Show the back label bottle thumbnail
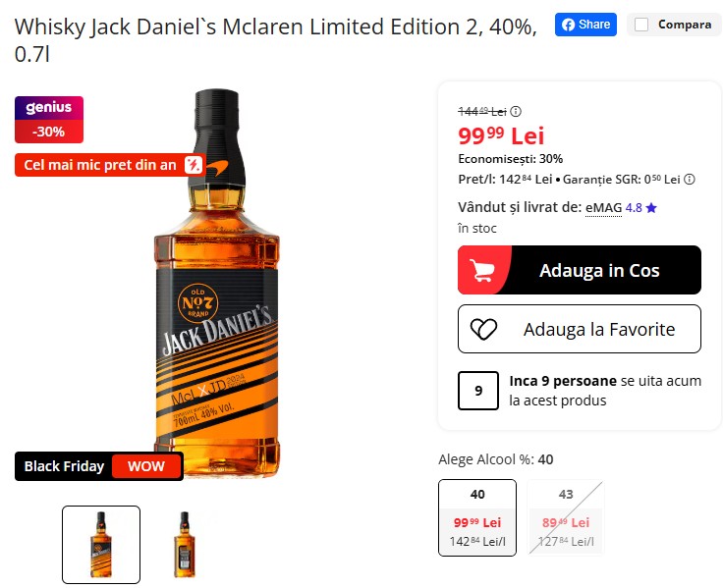 [x=185, y=545]
